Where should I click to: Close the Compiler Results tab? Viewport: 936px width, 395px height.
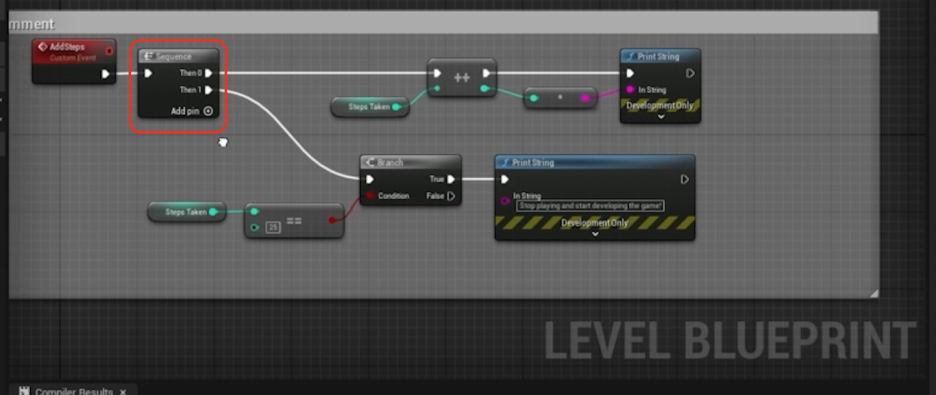(123, 392)
